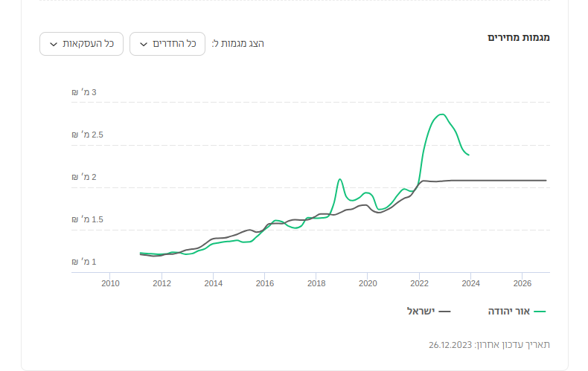Click the chevron arrow in כל העסקאות

(53, 44)
